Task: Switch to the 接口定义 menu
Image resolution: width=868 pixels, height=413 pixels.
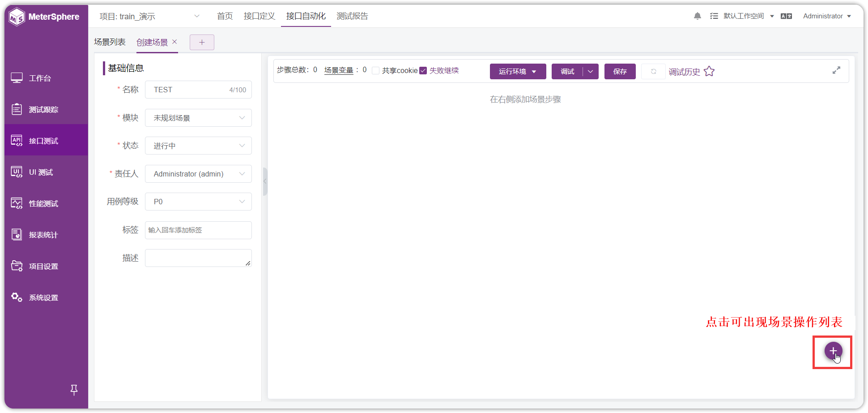Action: click(x=260, y=16)
